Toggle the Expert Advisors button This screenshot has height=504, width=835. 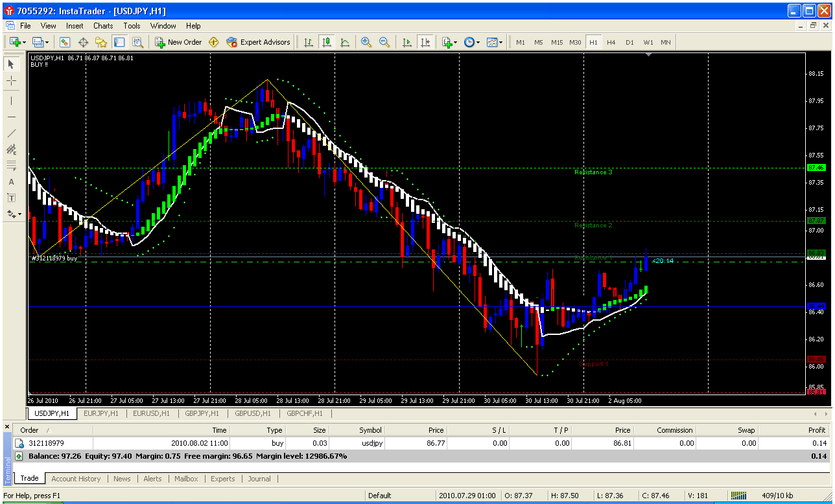(x=258, y=42)
